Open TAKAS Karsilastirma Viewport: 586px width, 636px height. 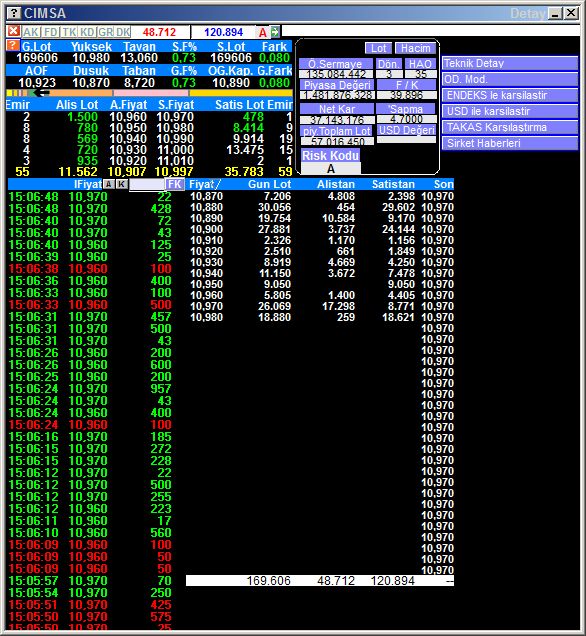(510, 127)
